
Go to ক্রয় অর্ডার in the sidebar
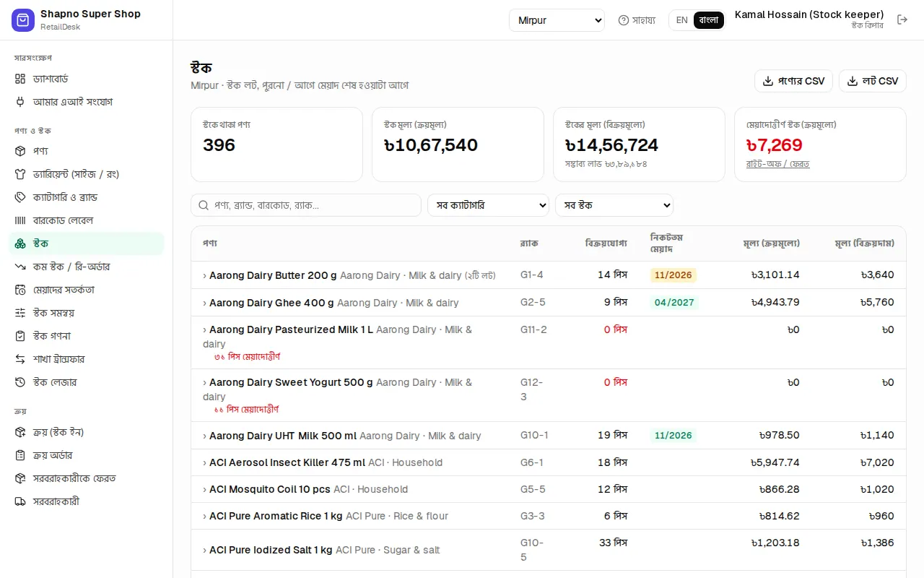pyautogui.click(x=87, y=455)
